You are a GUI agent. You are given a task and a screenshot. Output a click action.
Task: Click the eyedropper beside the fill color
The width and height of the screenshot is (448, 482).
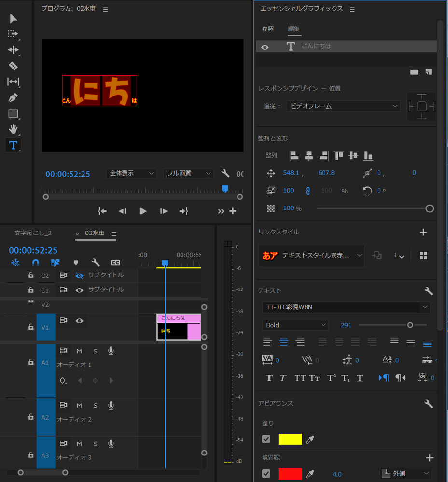pyautogui.click(x=309, y=439)
